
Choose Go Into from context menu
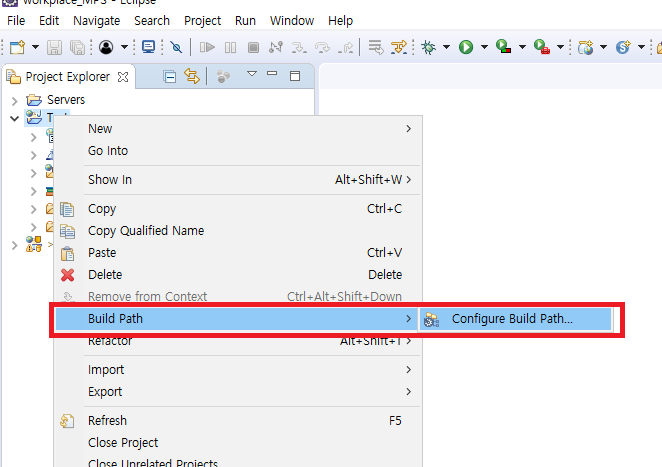click(x=238, y=151)
